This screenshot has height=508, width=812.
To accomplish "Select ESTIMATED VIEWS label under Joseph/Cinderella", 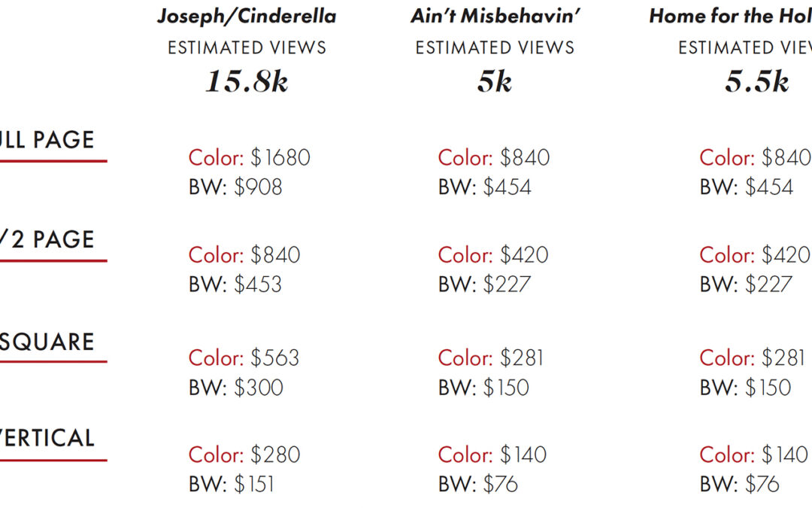I will [x=247, y=47].
